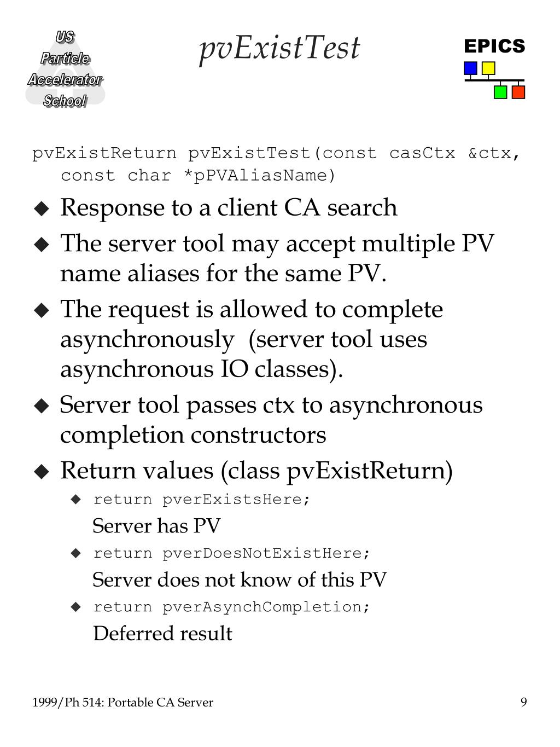This screenshot has height=747, width=560.
Task: Click the blue square in EPICS logo
Action: (470, 68)
